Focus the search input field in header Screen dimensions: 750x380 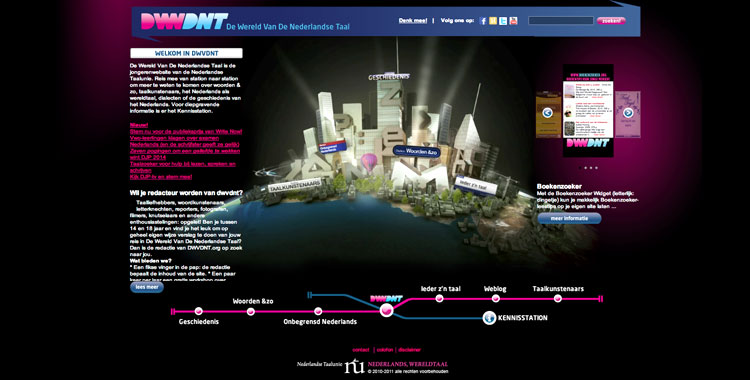pyautogui.click(x=561, y=21)
